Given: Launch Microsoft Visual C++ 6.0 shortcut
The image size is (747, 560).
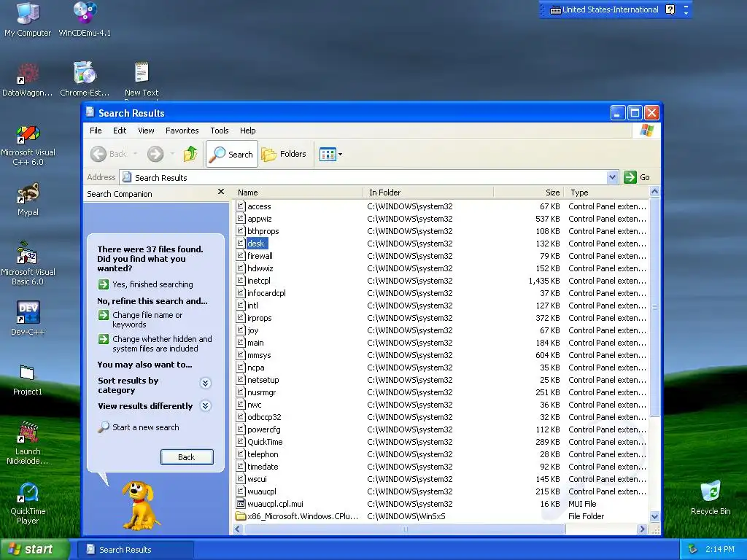Looking at the screenshot, I should [28, 145].
